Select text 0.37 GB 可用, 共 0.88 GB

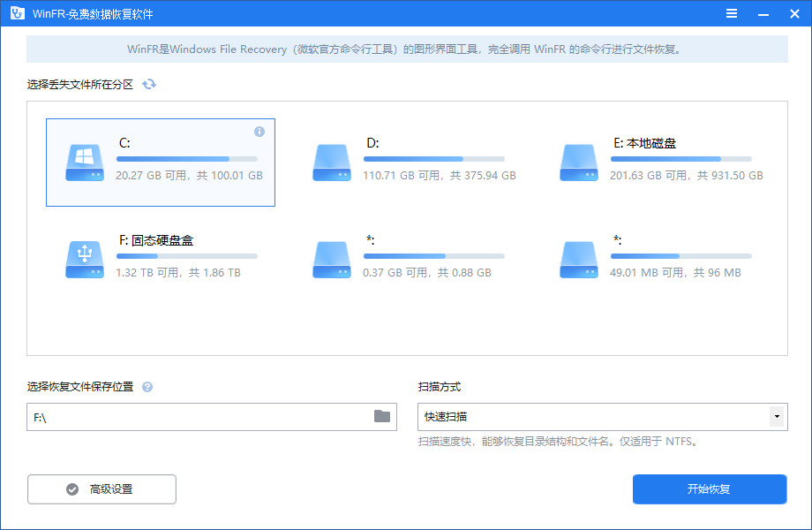pos(426,273)
